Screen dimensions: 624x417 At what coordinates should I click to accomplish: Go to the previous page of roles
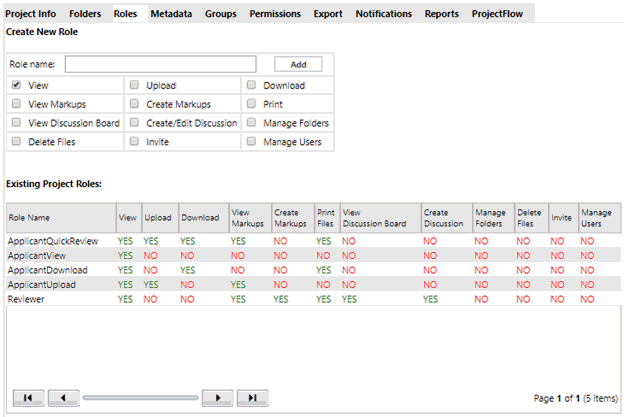point(63,398)
